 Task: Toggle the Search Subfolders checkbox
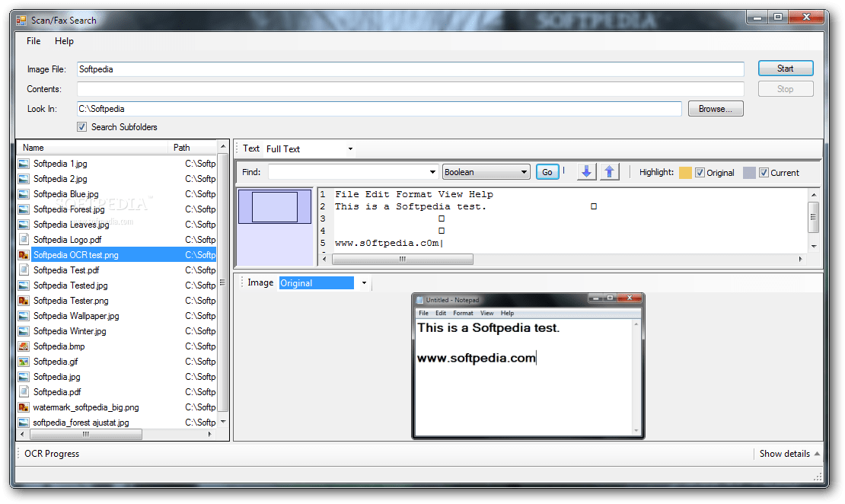[82, 126]
